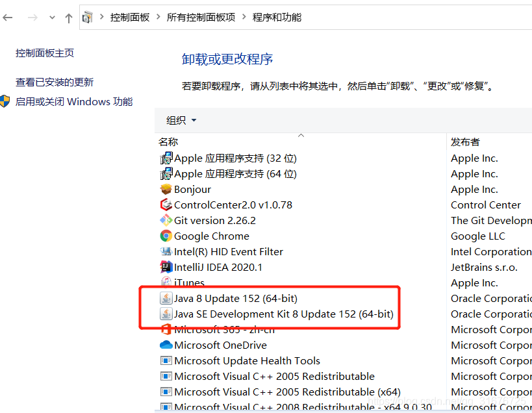The height and width of the screenshot is (413, 532).
Task: Click the Apple 应用程序支持 (32 位) icon
Action: (166, 158)
